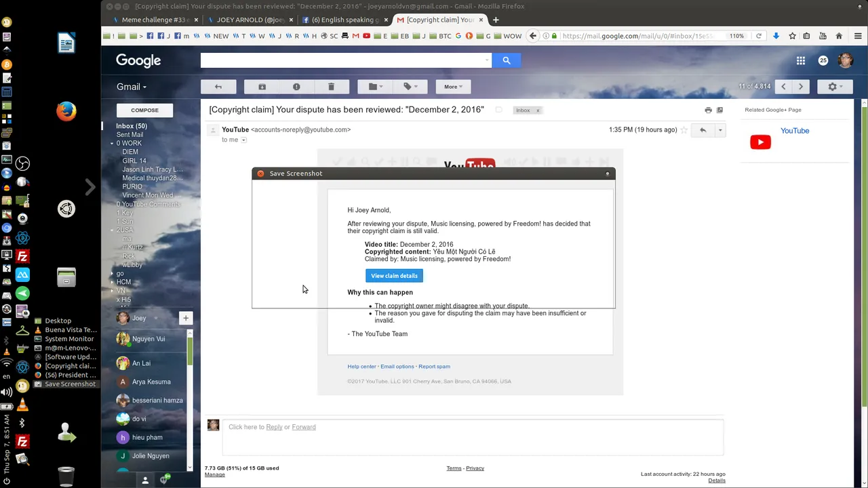
Task: Add a new chat contact plus button
Action: point(185,318)
